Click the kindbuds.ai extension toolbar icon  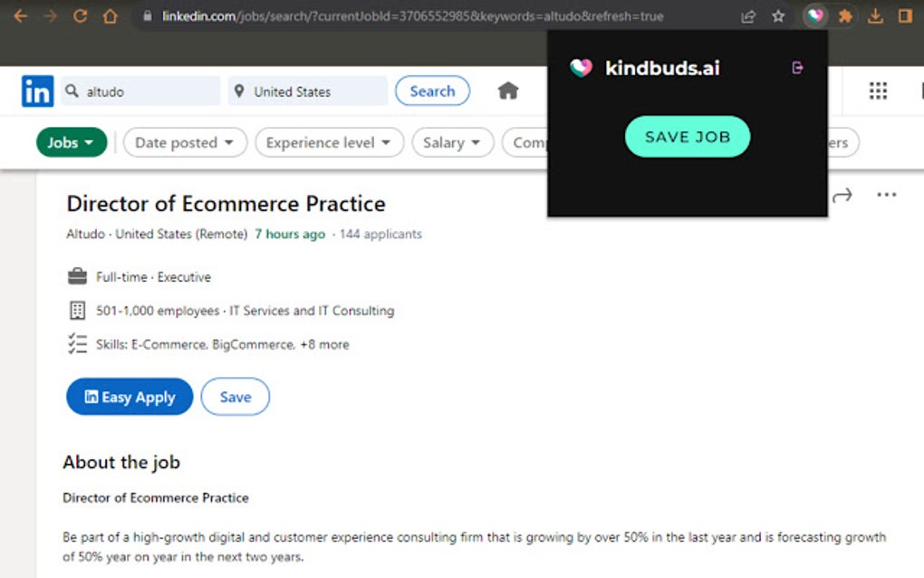point(815,16)
